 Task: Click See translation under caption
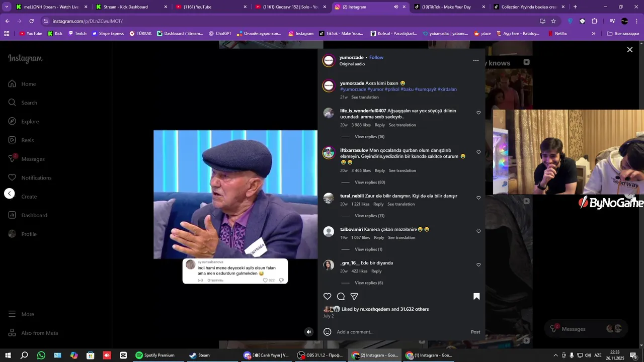point(365,98)
